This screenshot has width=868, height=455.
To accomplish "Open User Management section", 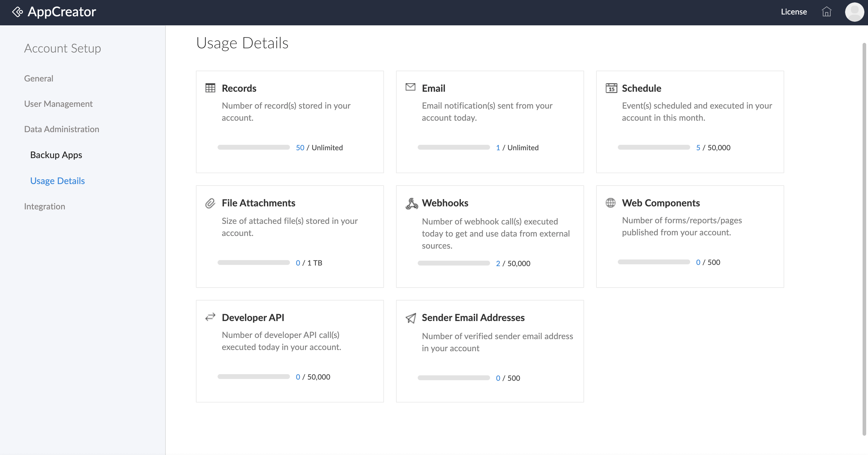I will tap(58, 103).
